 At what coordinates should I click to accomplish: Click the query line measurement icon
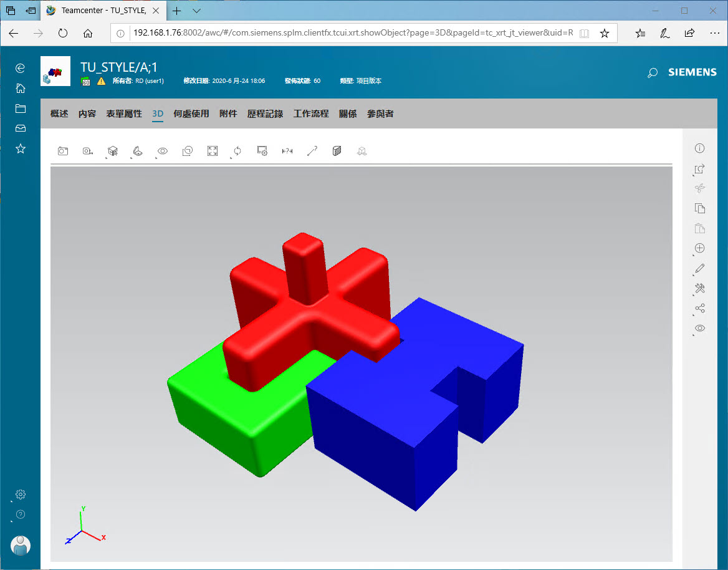tap(312, 151)
